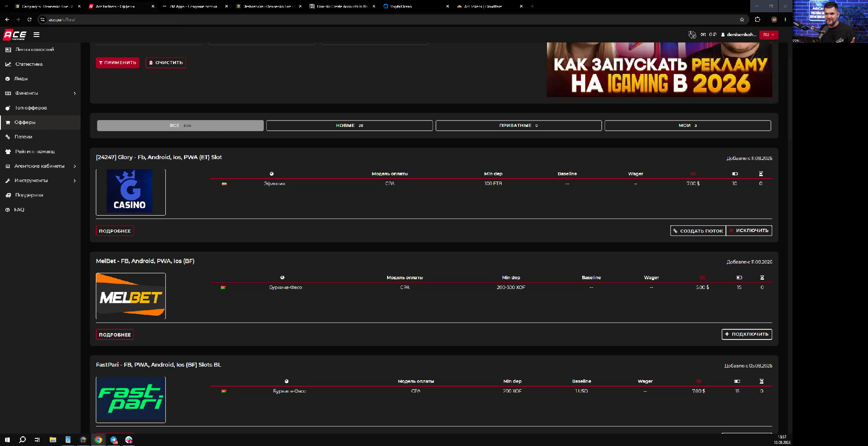The image size is (868, 446).
Task: Open the iGaming 2026 advertising banner
Action: click(x=659, y=70)
